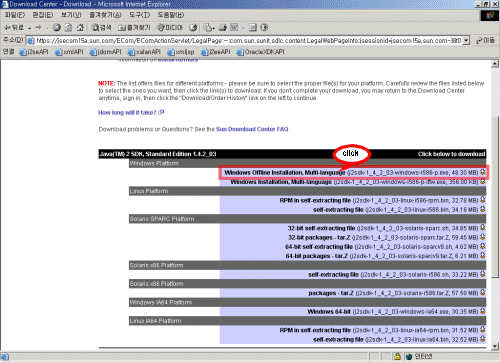Click Windows 64-bit ia64 download link
Viewport: 500px width, 363px height.
[329, 311]
